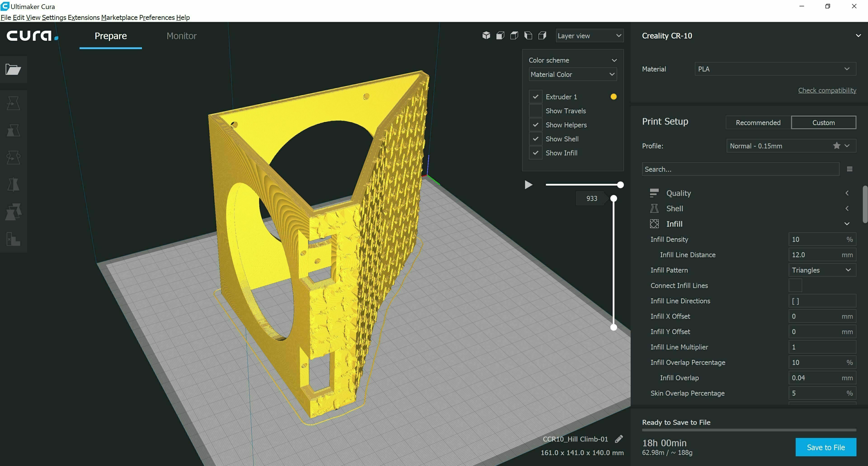Play the layer simulation
Viewport: 868px width, 466px height.
tap(528, 185)
